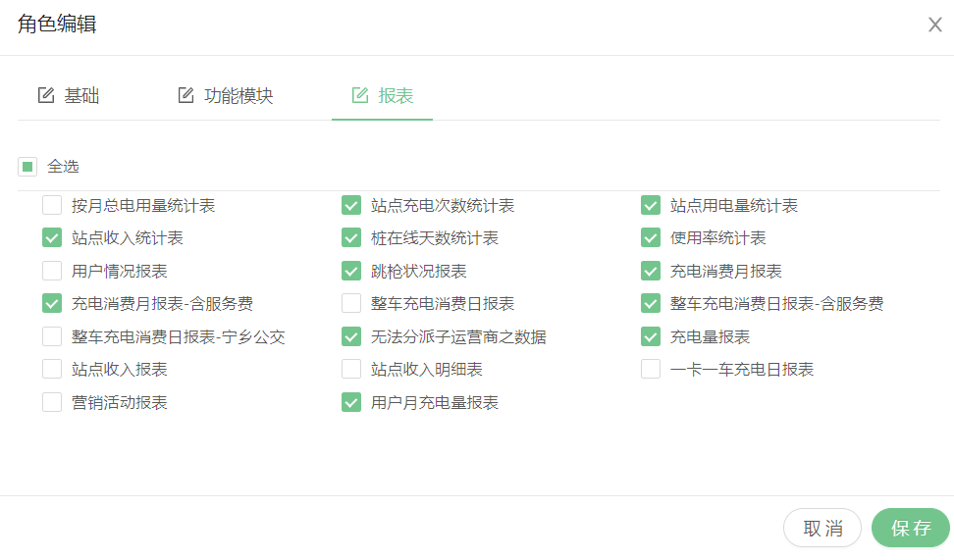Click the 取消 button

(x=822, y=528)
